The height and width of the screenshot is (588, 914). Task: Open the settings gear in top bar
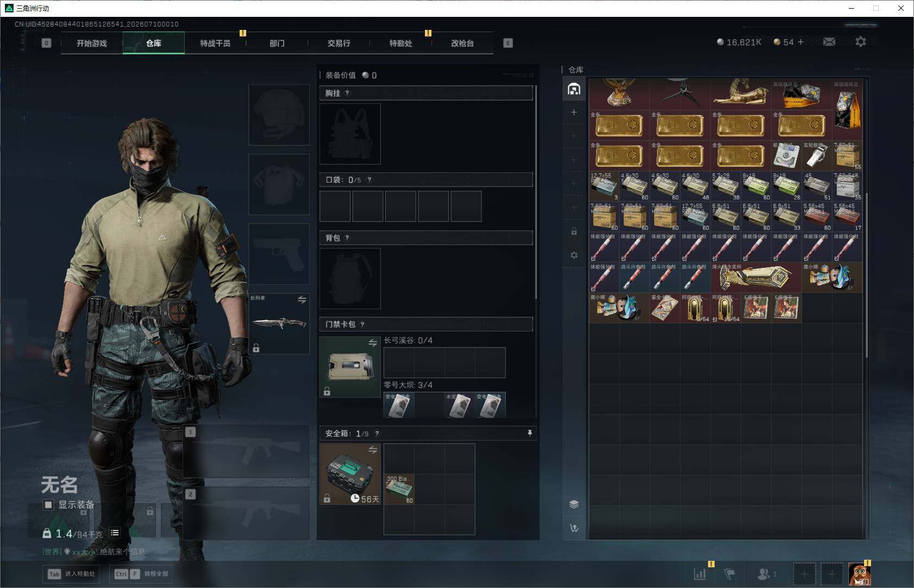coord(860,42)
